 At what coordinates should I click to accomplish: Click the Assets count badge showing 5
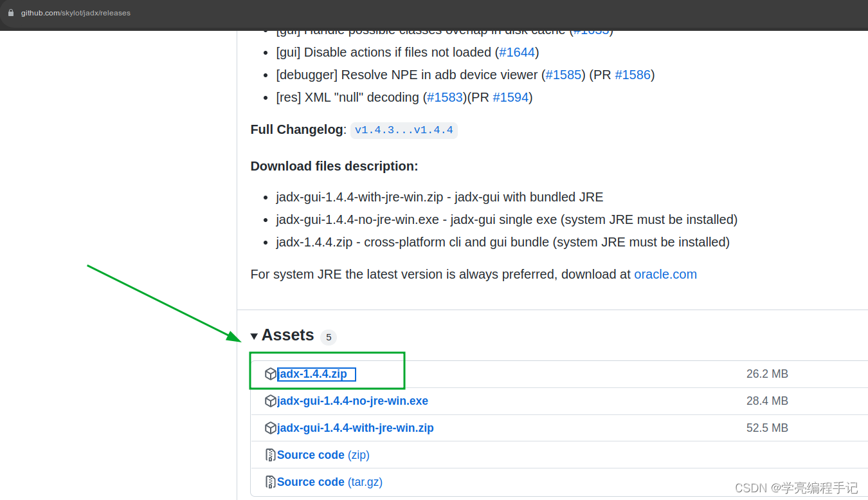click(x=329, y=337)
